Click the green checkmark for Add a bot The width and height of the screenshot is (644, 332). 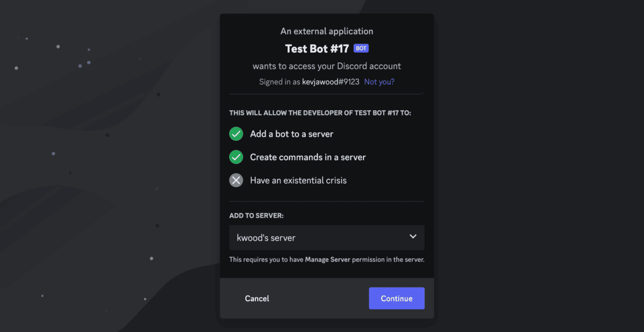[236, 134]
